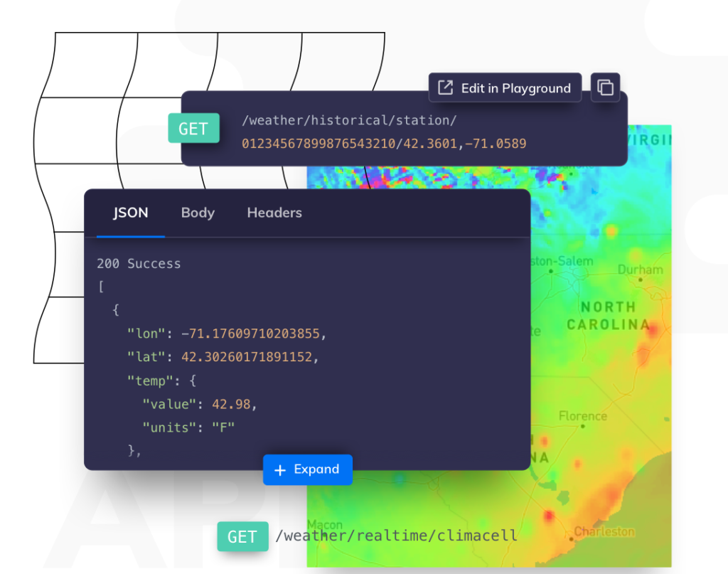The height and width of the screenshot is (574, 728).
Task: Open Edit in Playground
Action: pyautogui.click(x=505, y=87)
